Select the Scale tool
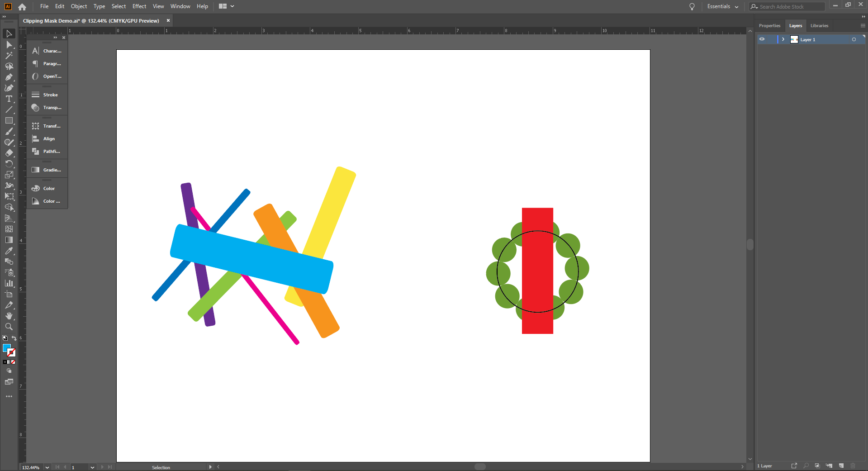The width and height of the screenshot is (868, 471). [x=9, y=175]
